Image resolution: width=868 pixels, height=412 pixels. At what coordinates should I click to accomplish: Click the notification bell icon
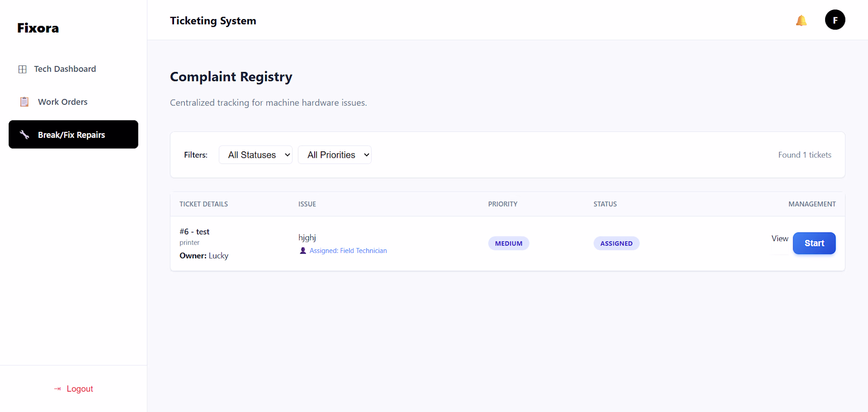(801, 20)
